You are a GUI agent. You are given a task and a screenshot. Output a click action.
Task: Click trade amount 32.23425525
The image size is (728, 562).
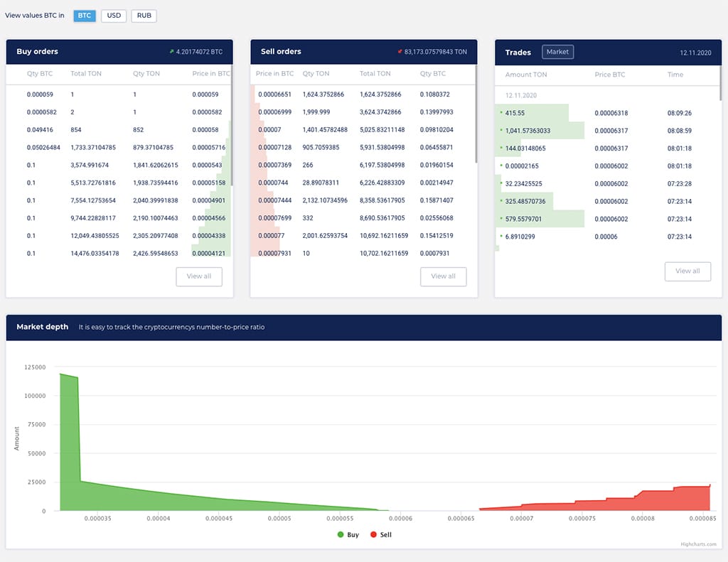(x=524, y=183)
